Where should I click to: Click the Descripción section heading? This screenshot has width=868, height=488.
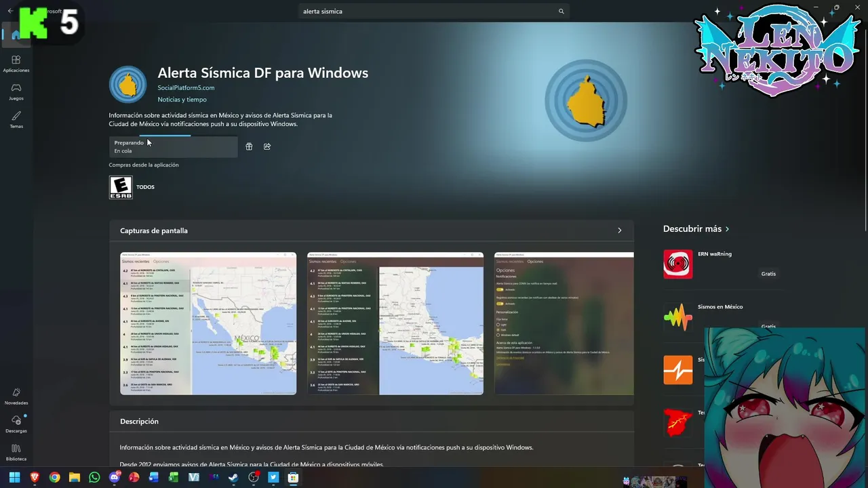tap(139, 422)
